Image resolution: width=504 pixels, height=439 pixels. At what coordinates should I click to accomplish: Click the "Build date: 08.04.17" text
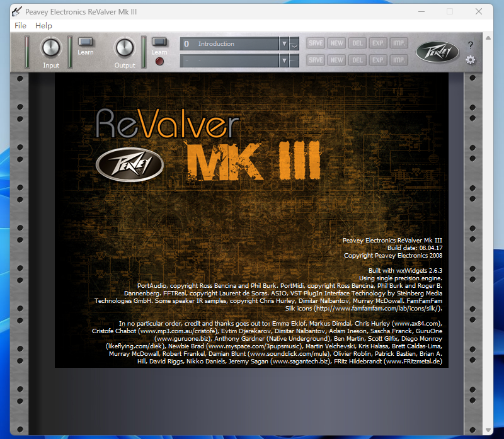tap(415, 248)
